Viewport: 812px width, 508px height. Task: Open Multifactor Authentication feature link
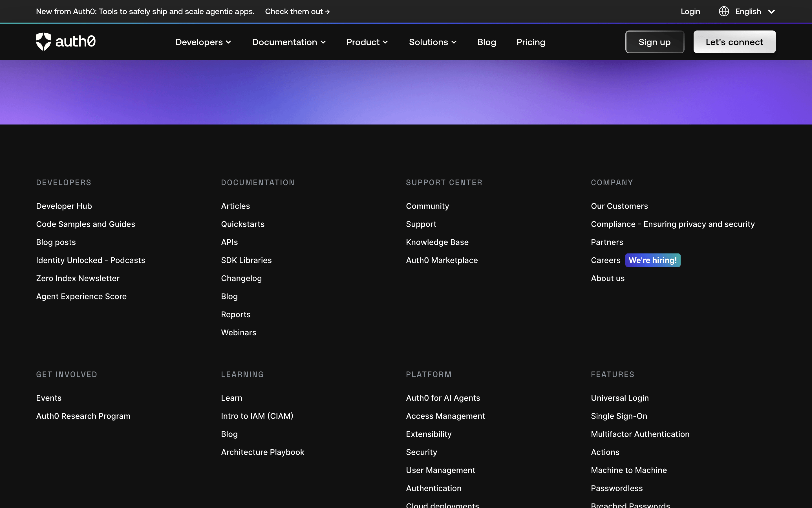tap(640, 434)
